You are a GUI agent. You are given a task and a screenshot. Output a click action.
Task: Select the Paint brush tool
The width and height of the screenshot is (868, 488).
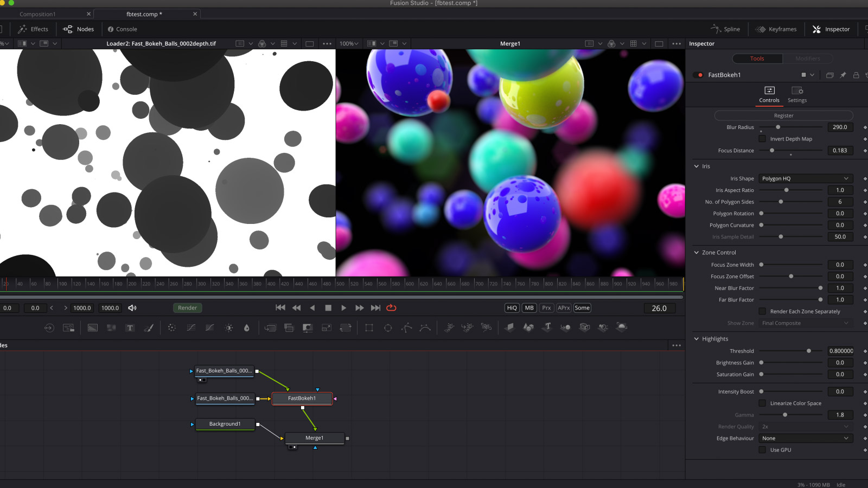149,328
